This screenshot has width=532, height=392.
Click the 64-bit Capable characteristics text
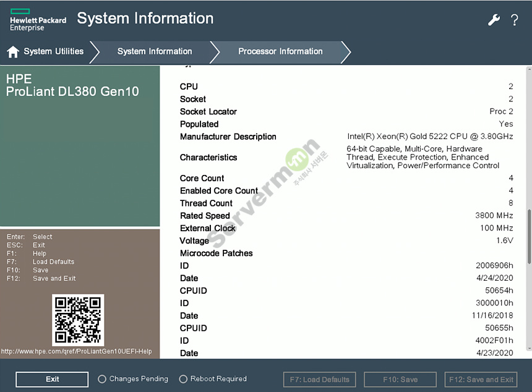[423, 157]
